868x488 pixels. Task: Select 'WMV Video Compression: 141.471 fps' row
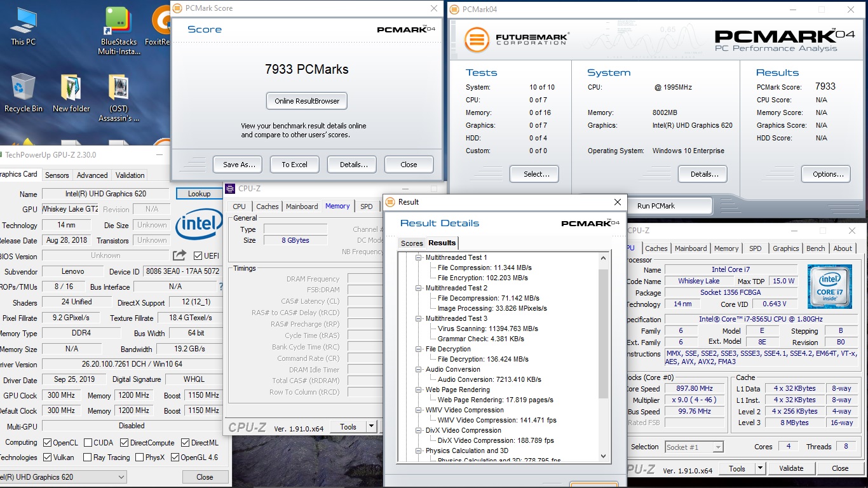click(498, 420)
